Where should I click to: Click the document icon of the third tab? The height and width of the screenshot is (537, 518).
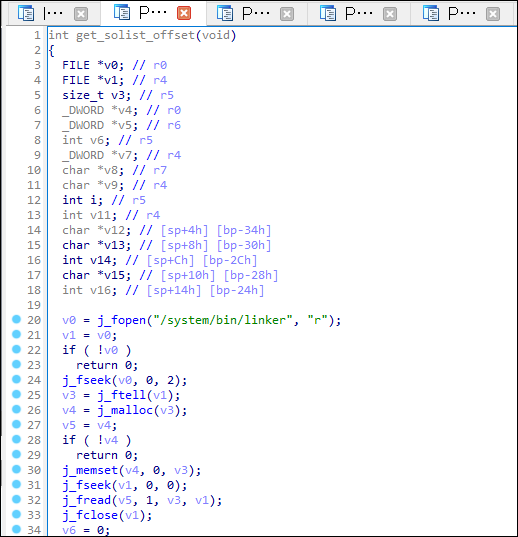225,13
